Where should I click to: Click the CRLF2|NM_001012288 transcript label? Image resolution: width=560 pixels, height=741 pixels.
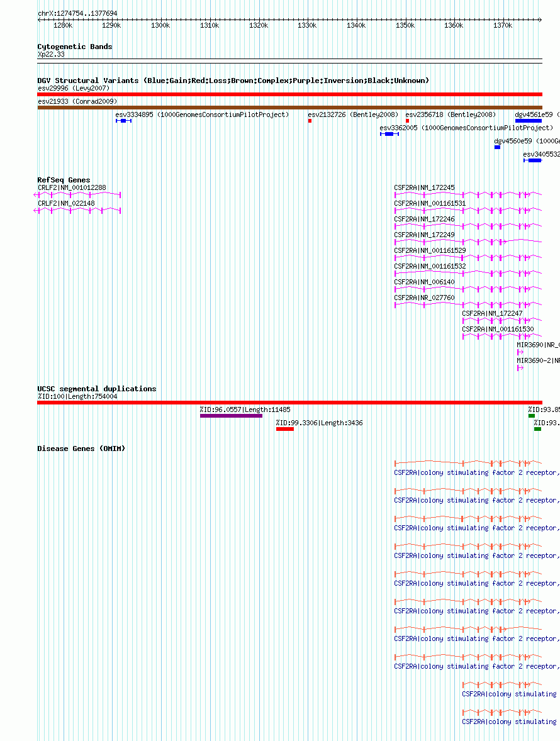[72, 187]
